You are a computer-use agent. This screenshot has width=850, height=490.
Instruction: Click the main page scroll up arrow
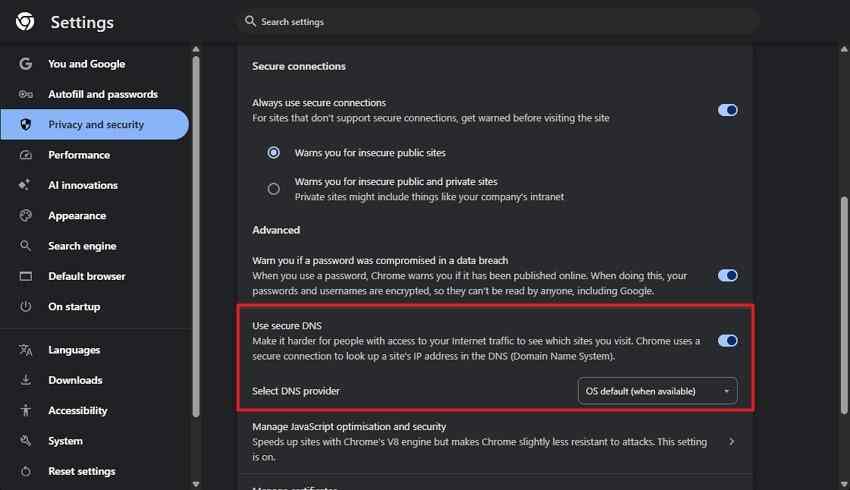click(x=844, y=49)
